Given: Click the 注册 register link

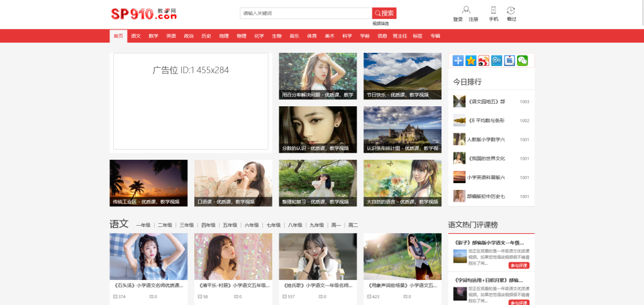Looking at the screenshot, I should pyautogui.click(x=474, y=19).
